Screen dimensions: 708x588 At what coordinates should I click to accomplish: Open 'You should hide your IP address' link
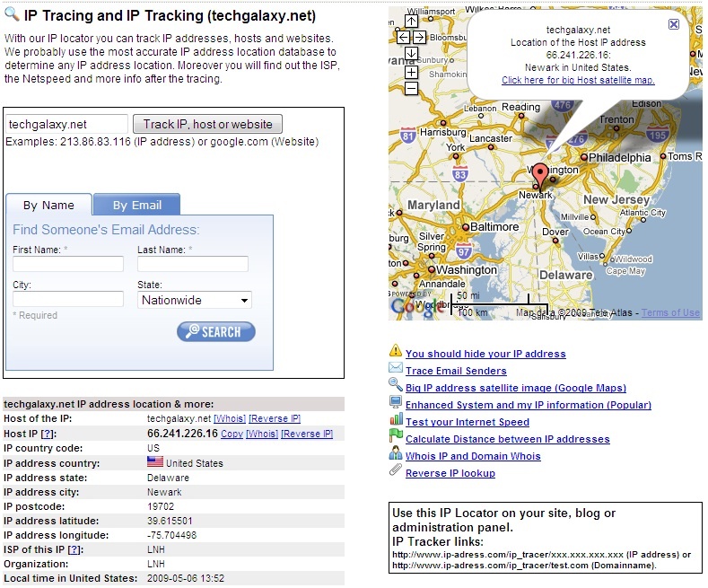pyautogui.click(x=485, y=354)
